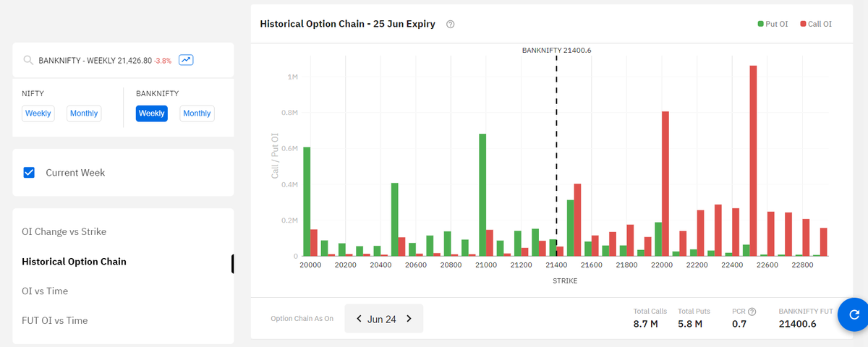
Task: Click the 'Option Chain As On' label
Action: pyautogui.click(x=302, y=318)
